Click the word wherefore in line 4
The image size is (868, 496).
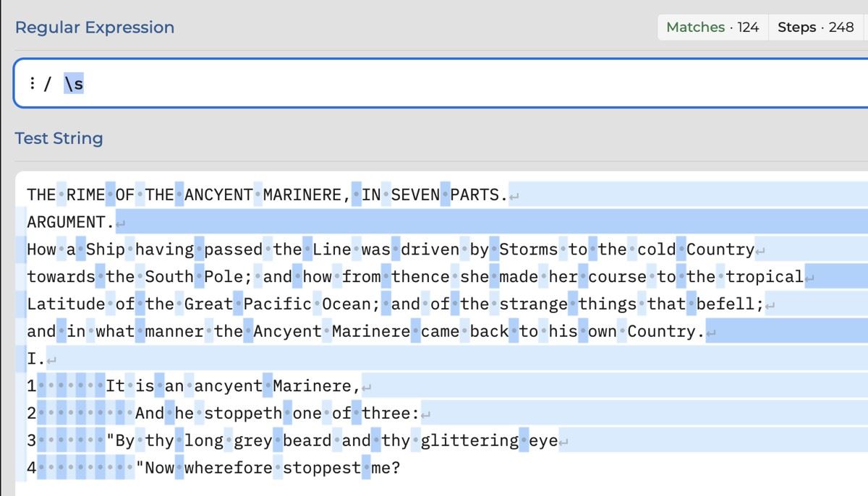[x=229, y=468]
